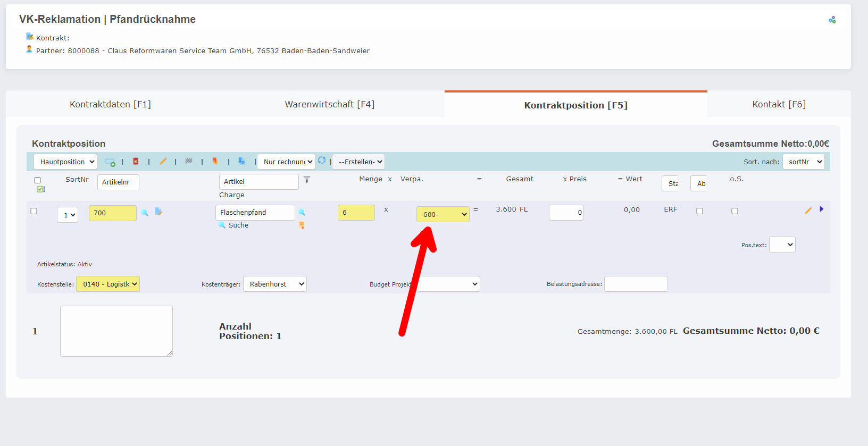Click the orange note icon below Flaschenpfand magnifier
This screenshot has width=868, height=446.
302,225
